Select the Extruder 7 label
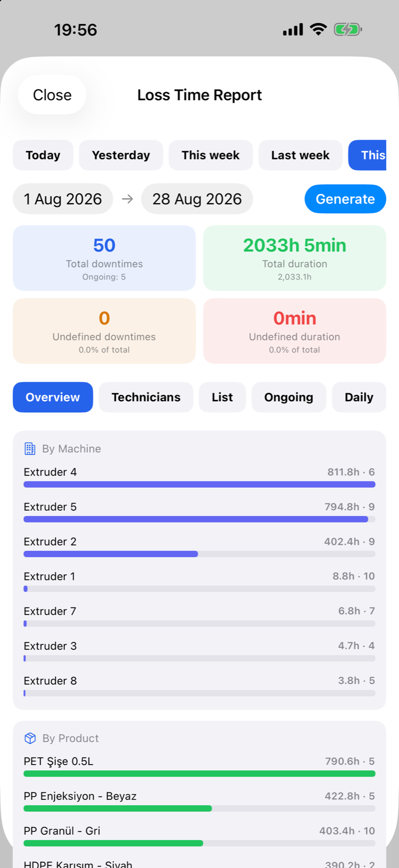This screenshot has width=399, height=868. pyautogui.click(x=50, y=611)
